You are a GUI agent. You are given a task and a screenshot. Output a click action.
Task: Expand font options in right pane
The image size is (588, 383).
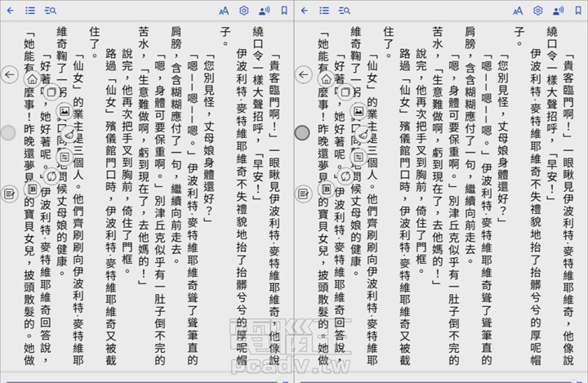tap(518, 11)
